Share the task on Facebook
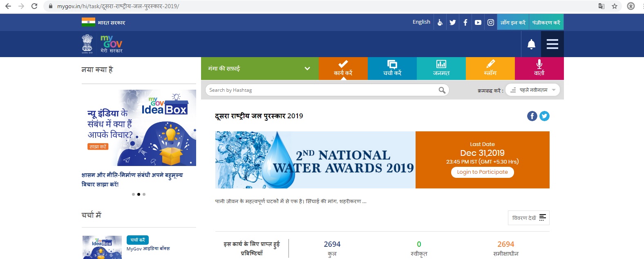 (532, 116)
